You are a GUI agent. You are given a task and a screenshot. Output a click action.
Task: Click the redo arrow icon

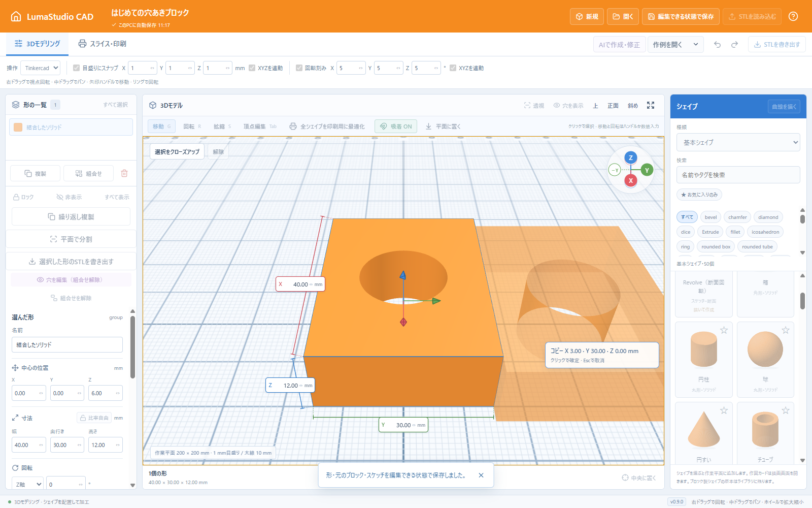pos(734,45)
